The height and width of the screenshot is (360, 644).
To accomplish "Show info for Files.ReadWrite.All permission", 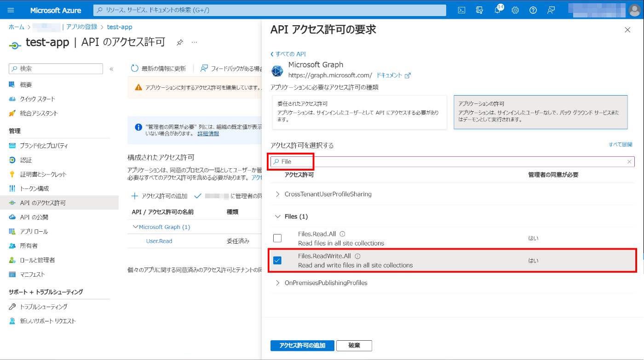I will point(357,256).
